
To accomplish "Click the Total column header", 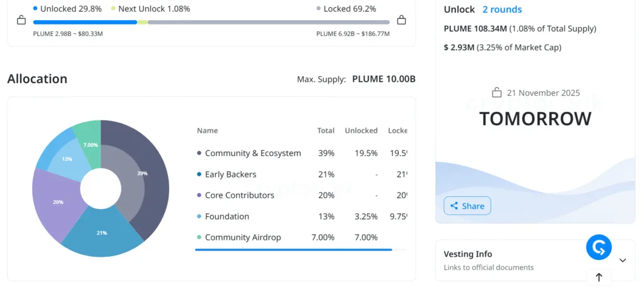I will (x=326, y=131).
